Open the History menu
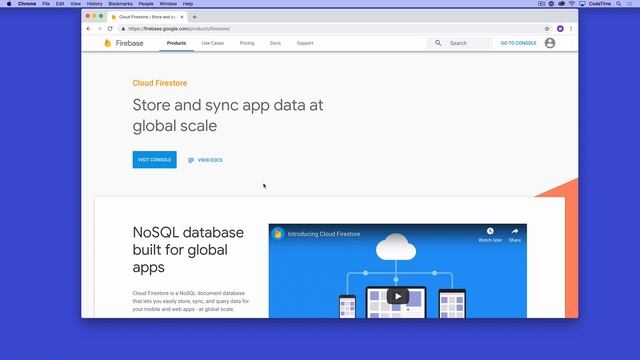The width and height of the screenshot is (640, 360). pos(94,4)
